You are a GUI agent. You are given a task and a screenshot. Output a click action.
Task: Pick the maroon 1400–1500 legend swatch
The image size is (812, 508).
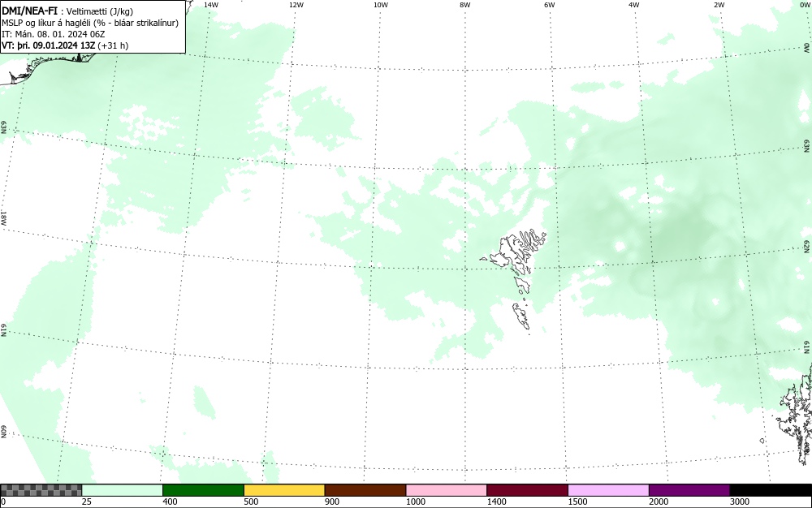click(527, 490)
